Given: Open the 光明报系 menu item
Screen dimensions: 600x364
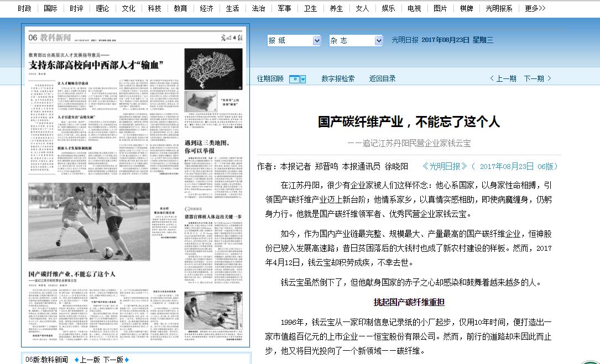Looking at the screenshot, I should 499,8.
